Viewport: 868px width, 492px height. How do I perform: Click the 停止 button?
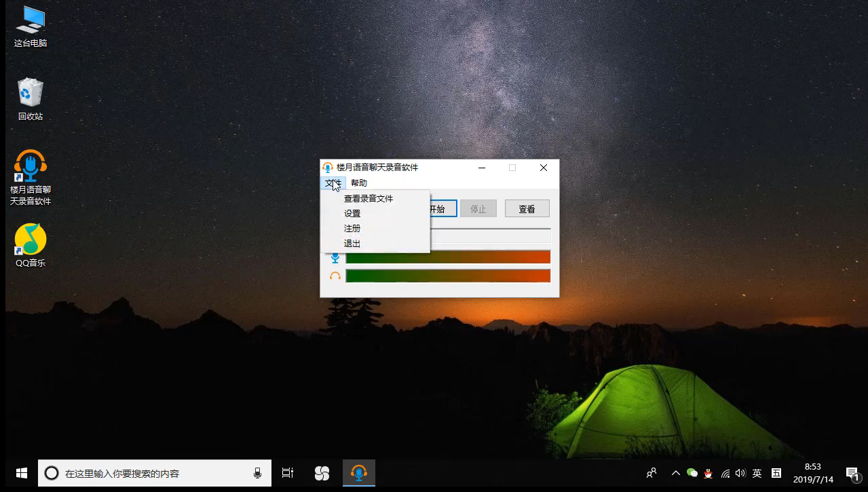click(x=478, y=209)
